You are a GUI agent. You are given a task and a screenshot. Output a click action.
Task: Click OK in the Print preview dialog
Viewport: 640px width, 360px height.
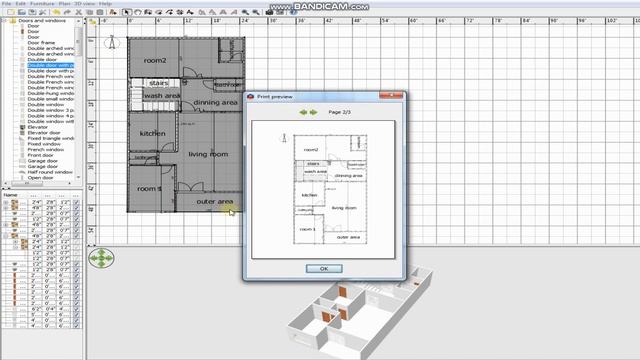(324, 269)
